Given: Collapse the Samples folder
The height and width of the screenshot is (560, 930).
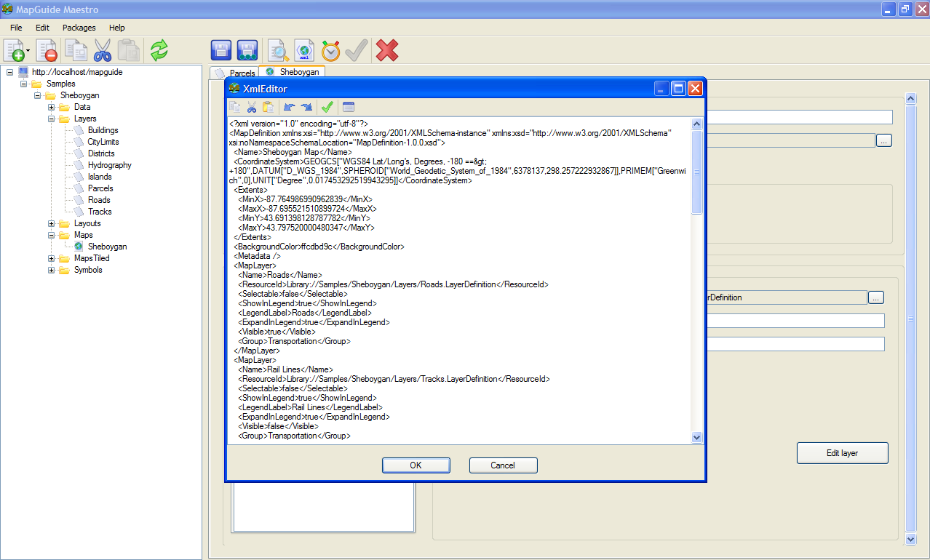Looking at the screenshot, I should pyautogui.click(x=23, y=84).
